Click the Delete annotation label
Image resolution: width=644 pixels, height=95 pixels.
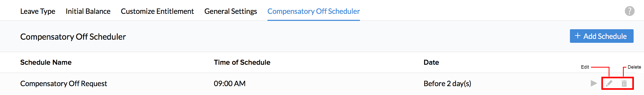[634, 67]
